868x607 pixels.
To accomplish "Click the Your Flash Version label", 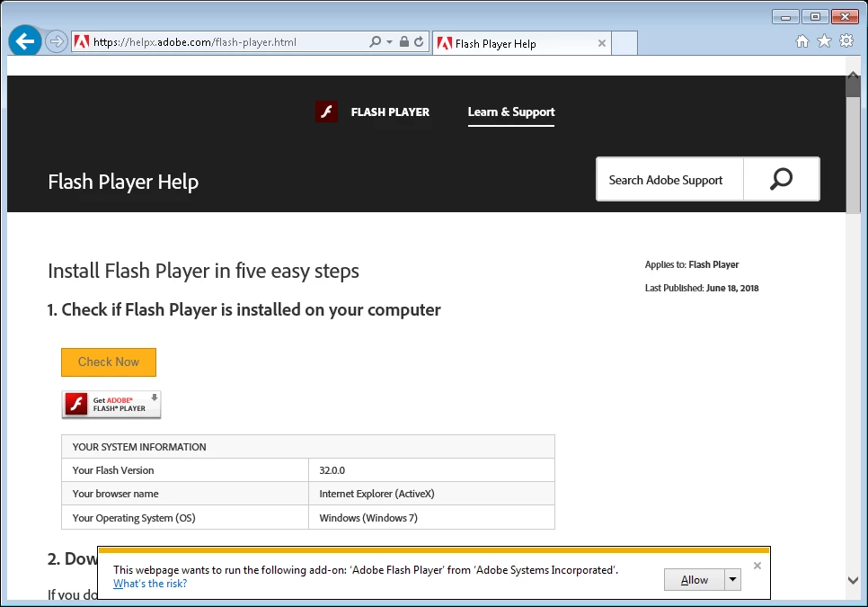I will point(113,470).
